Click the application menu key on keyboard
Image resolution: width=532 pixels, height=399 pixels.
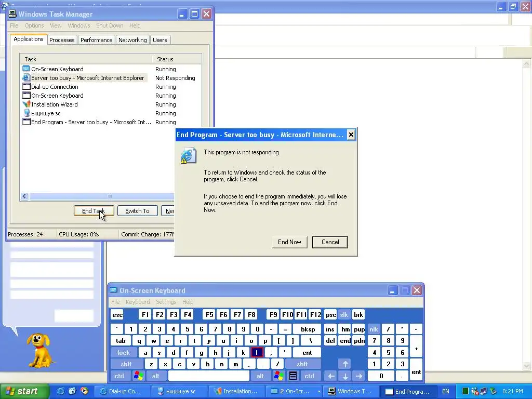click(293, 376)
